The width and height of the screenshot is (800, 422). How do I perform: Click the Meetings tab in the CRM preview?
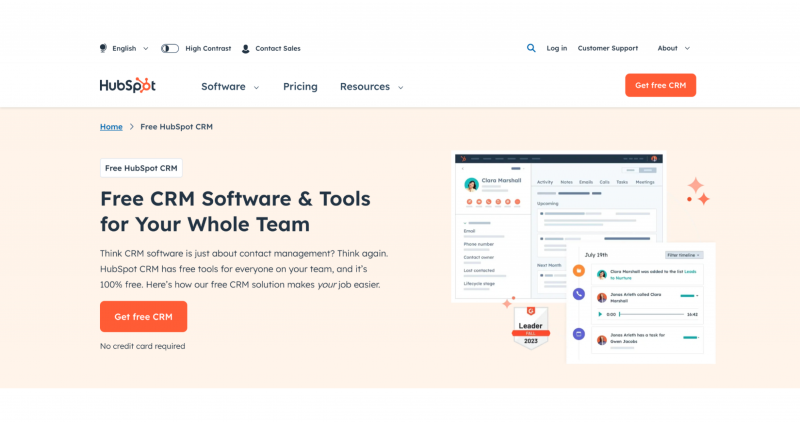[x=645, y=182]
